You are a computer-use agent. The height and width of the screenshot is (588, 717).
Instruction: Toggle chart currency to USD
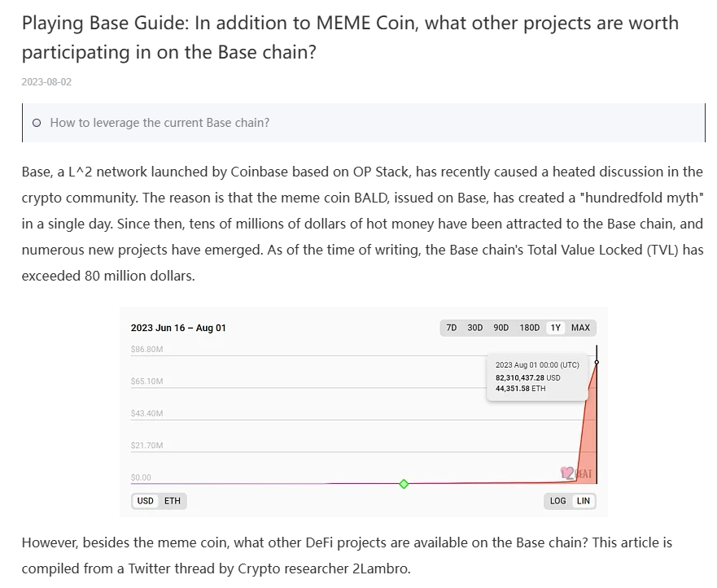pos(146,501)
